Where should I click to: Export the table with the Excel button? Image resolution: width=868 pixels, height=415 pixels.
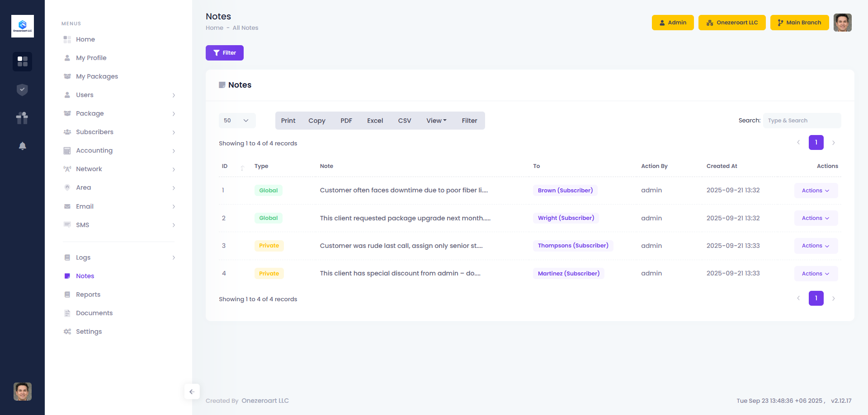pyautogui.click(x=375, y=121)
